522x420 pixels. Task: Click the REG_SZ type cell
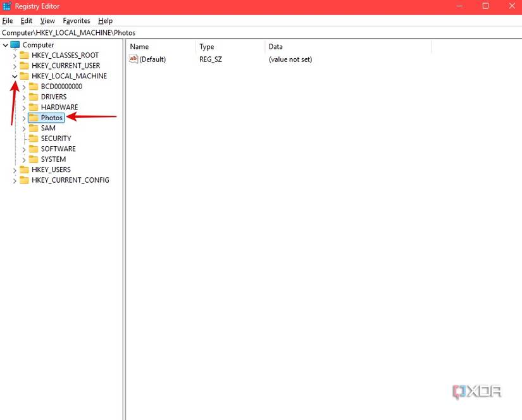(211, 59)
